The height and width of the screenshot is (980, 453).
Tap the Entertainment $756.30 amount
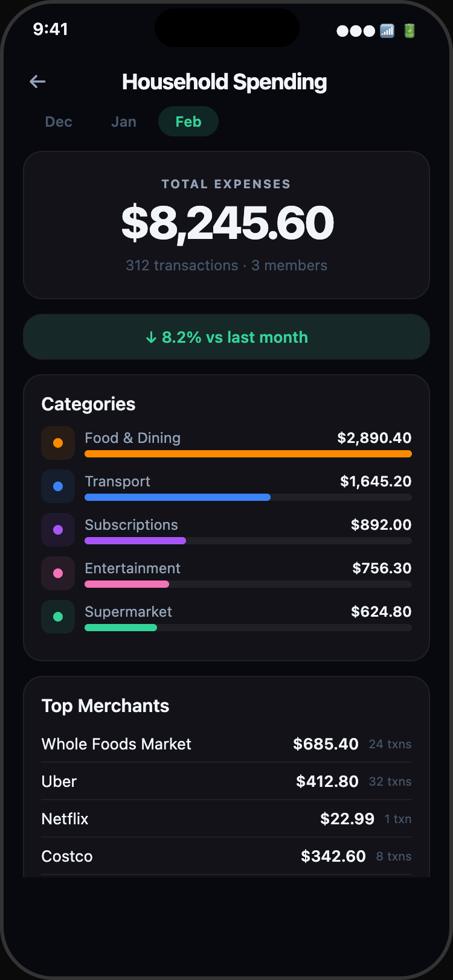[x=382, y=568]
